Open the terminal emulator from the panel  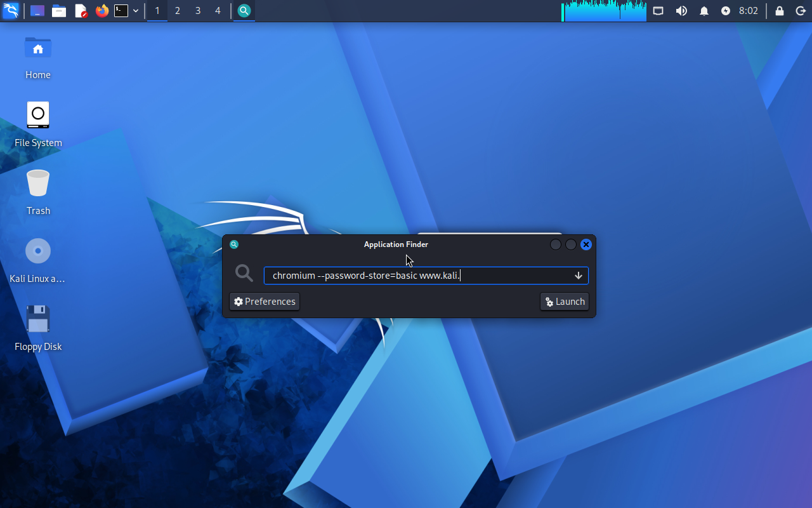pos(121,11)
